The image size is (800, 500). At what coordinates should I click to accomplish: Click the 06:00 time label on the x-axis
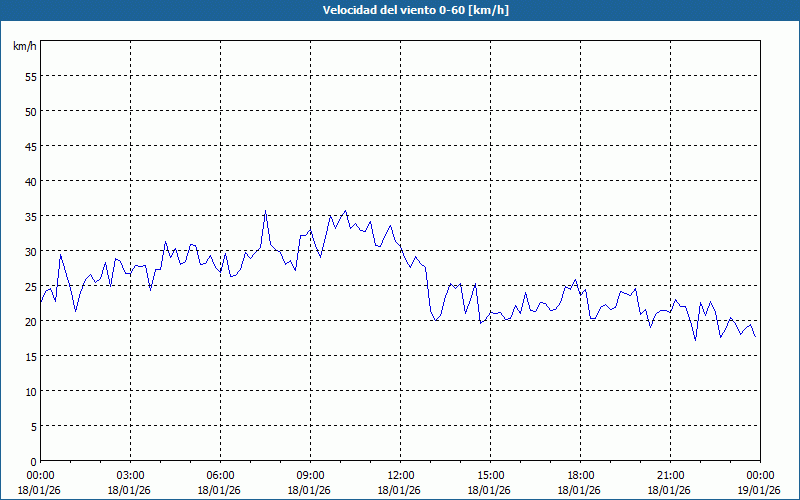point(220,475)
